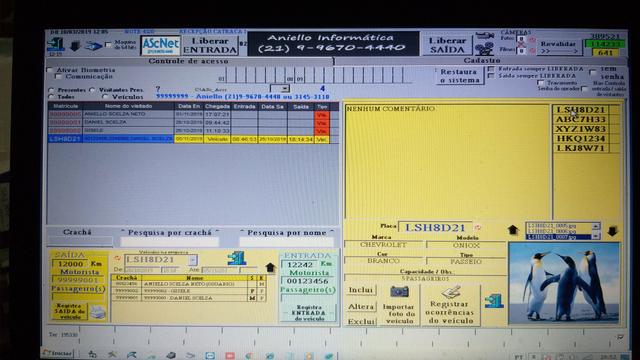
Task: Click the Crachá input field
Action: [x=80, y=242]
